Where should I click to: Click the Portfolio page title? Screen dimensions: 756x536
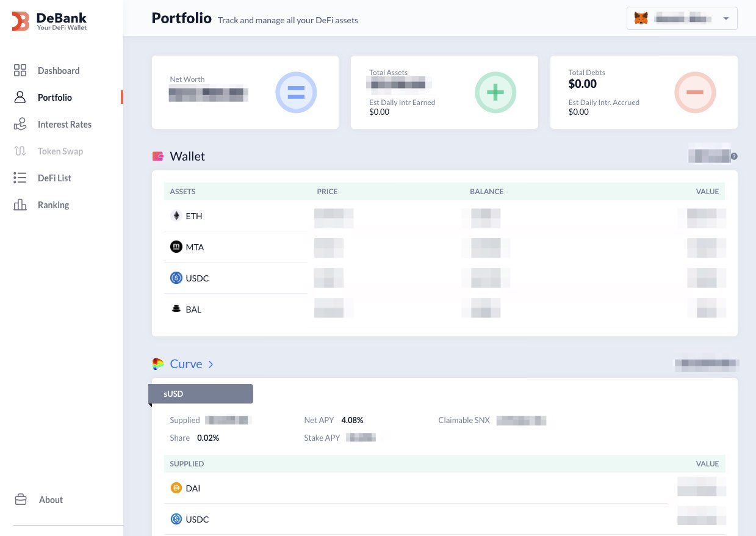(x=182, y=18)
